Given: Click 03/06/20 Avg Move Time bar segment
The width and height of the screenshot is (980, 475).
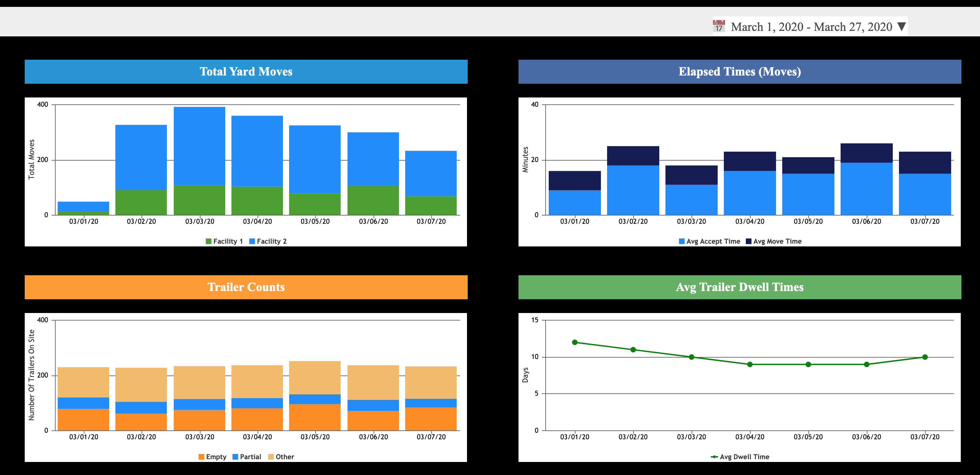Looking at the screenshot, I should coord(866,153).
